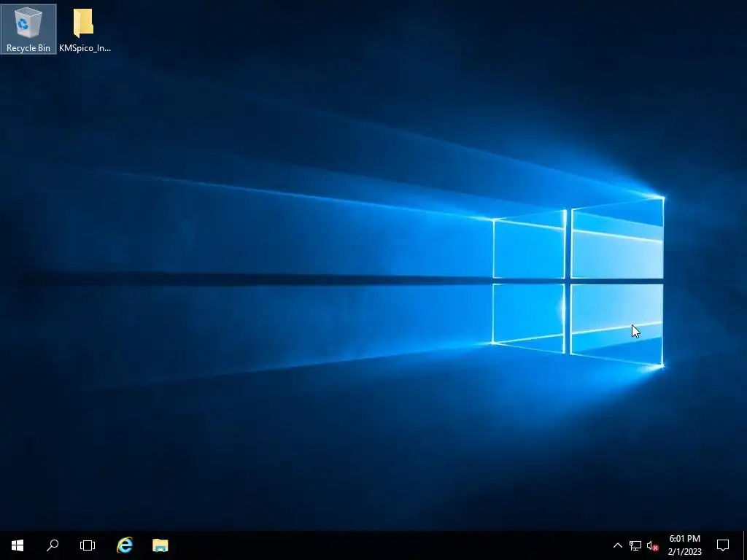
Task: Open the Action Center notifications icon
Action: (x=723, y=545)
